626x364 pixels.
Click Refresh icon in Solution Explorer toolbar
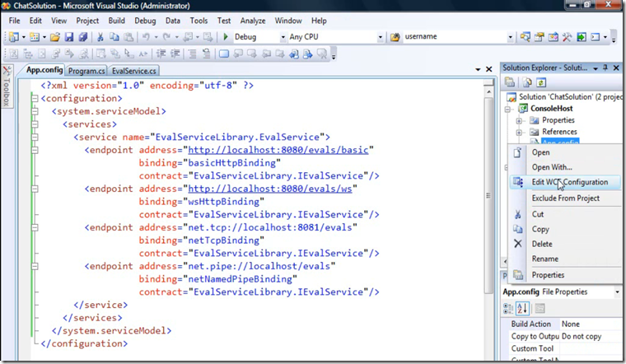point(541,82)
